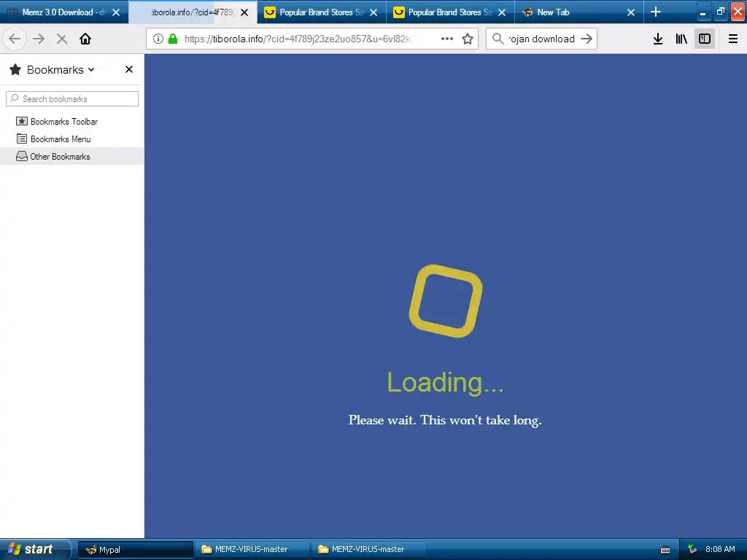Select Other Bookmarks folder
The image size is (747, 560).
tap(71, 156)
